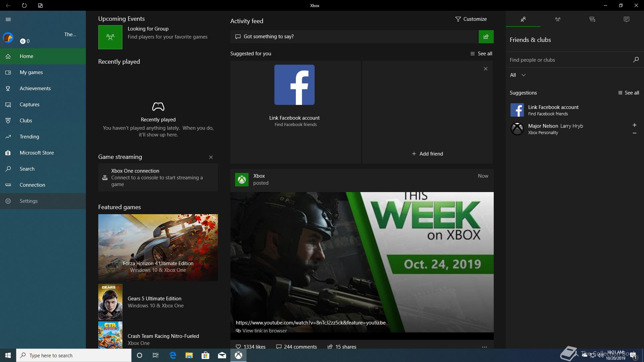644x362 pixels.
Task: Open Forza Horizon 4 Ultimate Edition thumbnail
Action: coord(158,247)
